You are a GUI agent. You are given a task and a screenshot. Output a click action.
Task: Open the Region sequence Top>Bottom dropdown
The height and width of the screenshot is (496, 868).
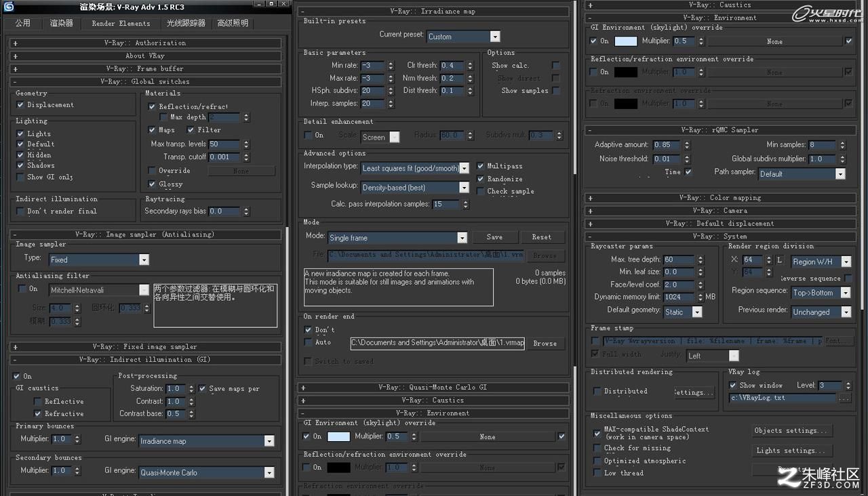pos(821,293)
